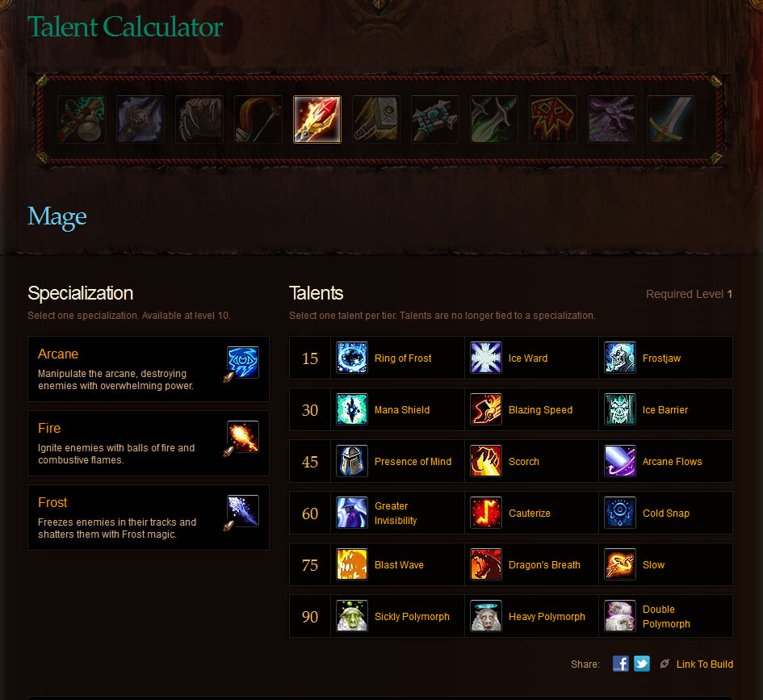Open the Link To Build link

click(704, 664)
